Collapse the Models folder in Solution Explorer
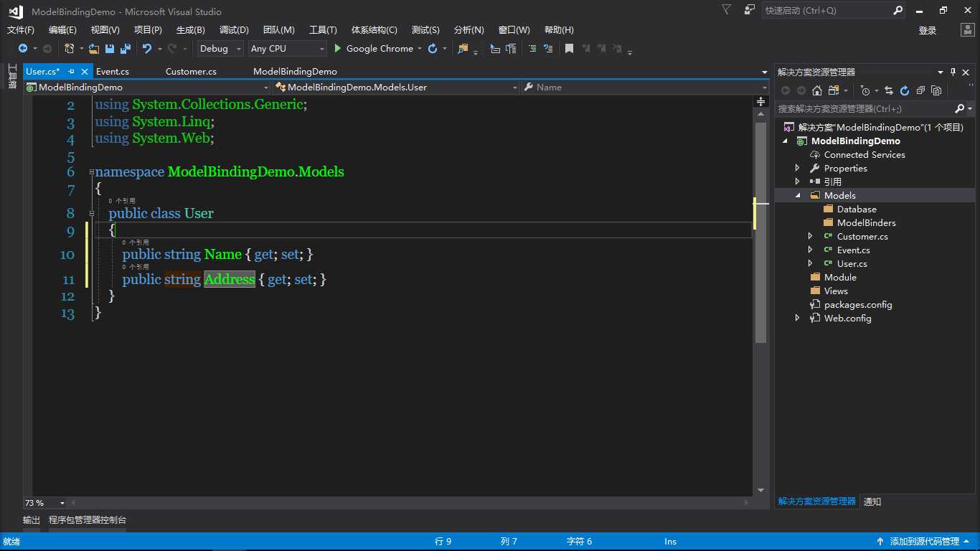 click(x=798, y=196)
